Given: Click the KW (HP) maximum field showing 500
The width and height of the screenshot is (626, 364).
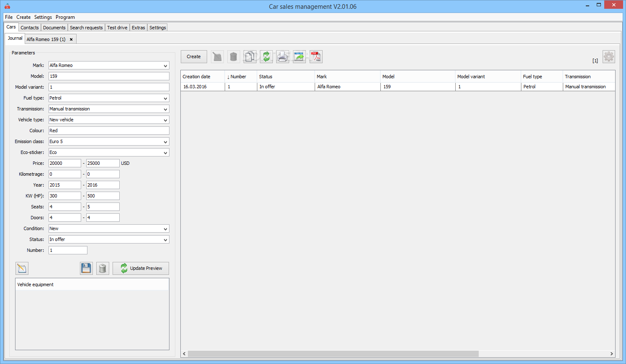Looking at the screenshot, I should (103, 196).
